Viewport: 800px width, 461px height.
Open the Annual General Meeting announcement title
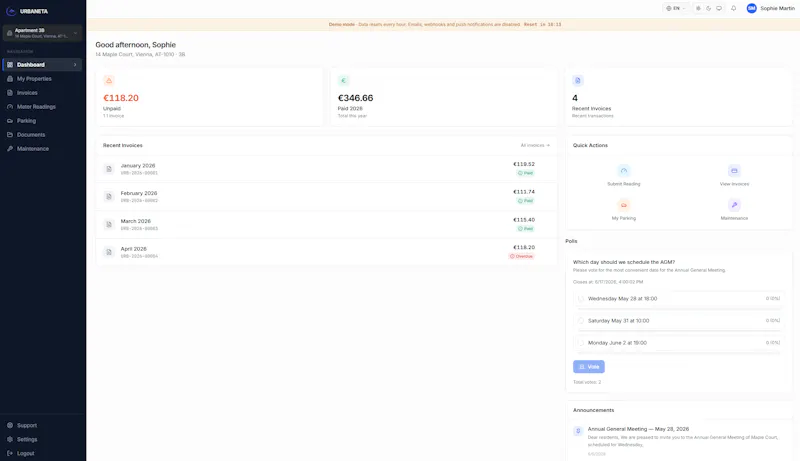(638, 429)
